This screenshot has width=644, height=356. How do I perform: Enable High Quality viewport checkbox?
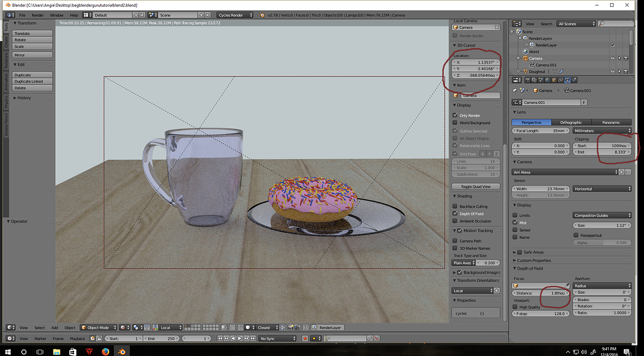click(515, 307)
